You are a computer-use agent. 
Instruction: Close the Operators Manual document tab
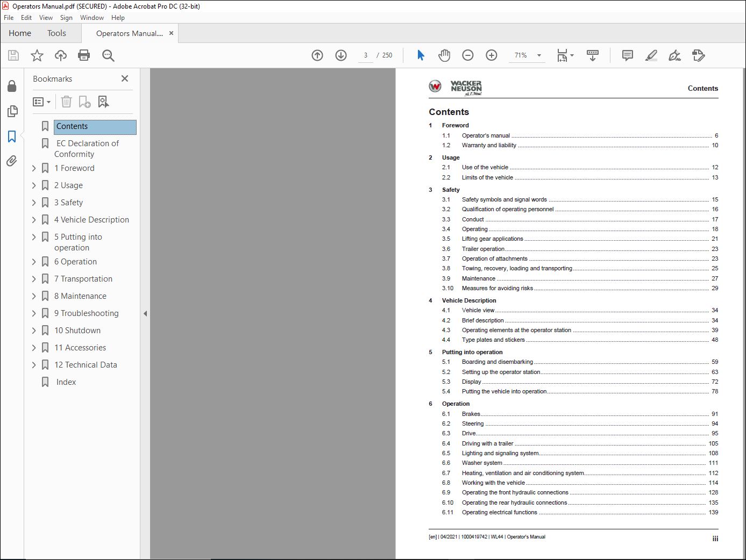(x=171, y=33)
